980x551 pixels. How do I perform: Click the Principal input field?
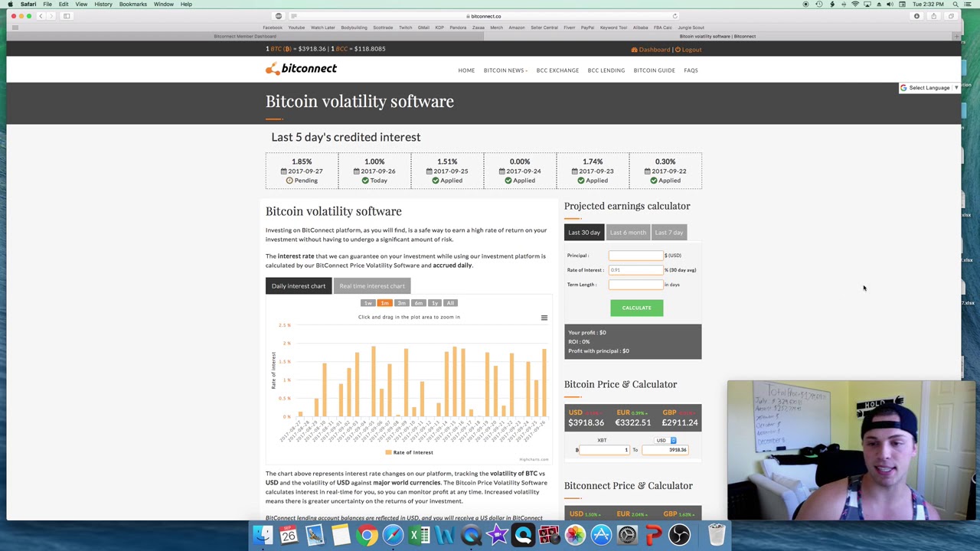635,256
